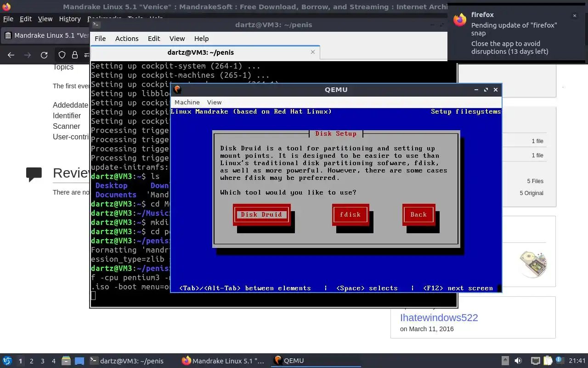Click the volume speaker tray icon
This screenshot has height=368, width=588.
coord(518,361)
